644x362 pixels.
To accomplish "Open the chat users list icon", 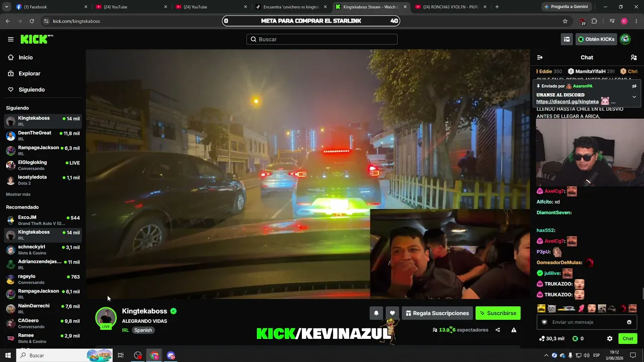I will point(634,57).
